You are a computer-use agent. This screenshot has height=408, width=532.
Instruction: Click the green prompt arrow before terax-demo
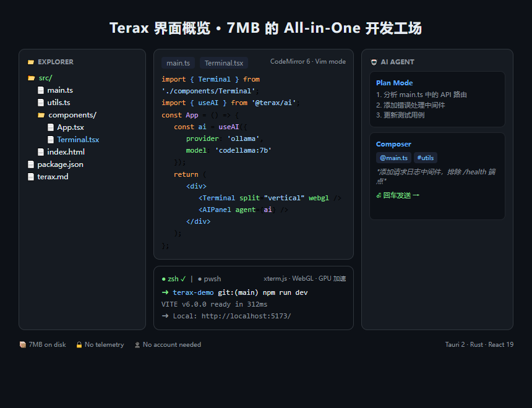165,292
